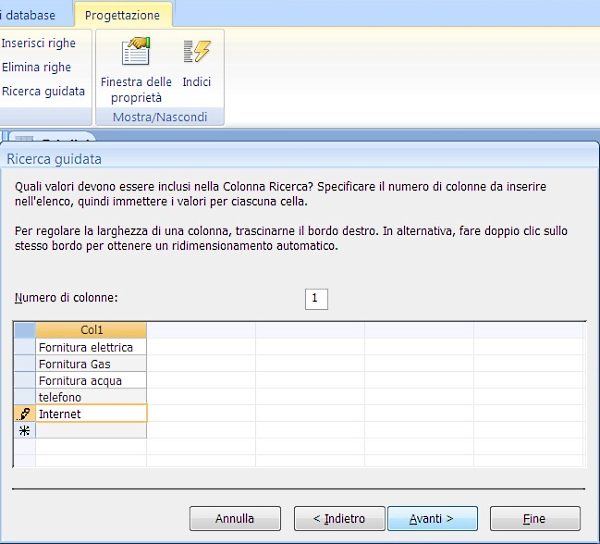
Task: Go back with the Indietro button
Action: point(331,519)
